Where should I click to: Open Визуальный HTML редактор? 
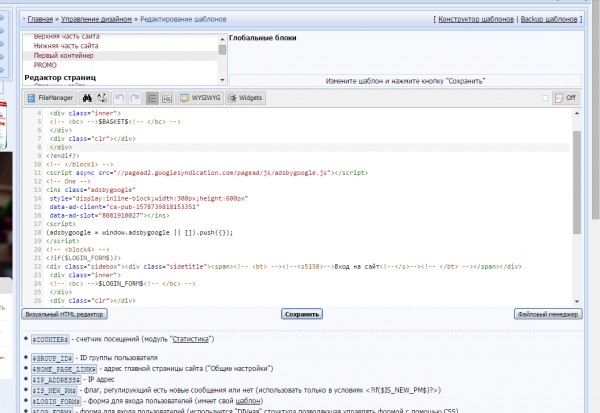pyautogui.click(x=64, y=314)
